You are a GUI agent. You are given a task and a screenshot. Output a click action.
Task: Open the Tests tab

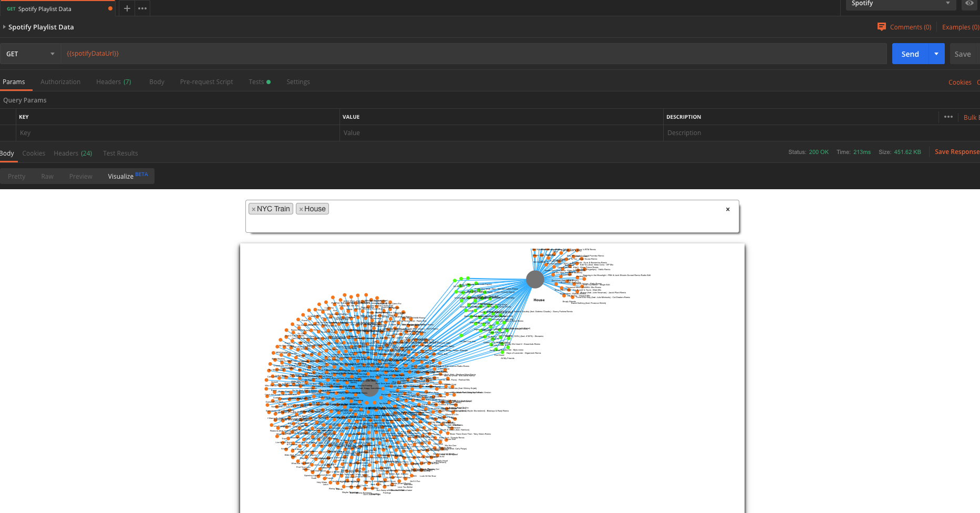coord(260,81)
